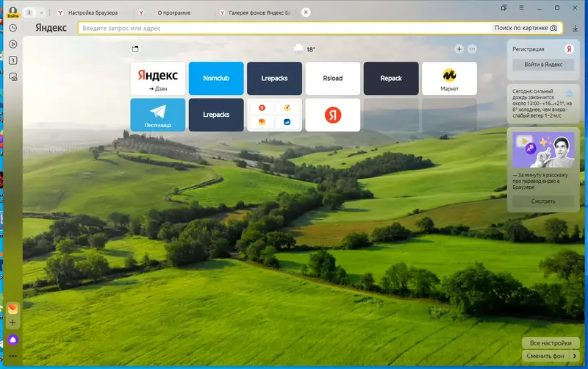This screenshot has width=588, height=369.
Task: Open the tableau folder icon above tiles
Action: (x=135, y=49)
